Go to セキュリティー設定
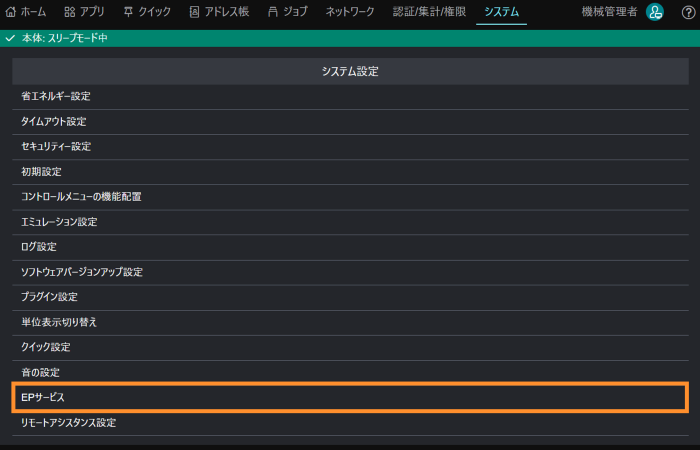The width and height of the screenshot is (700, 450). [56, 146]
